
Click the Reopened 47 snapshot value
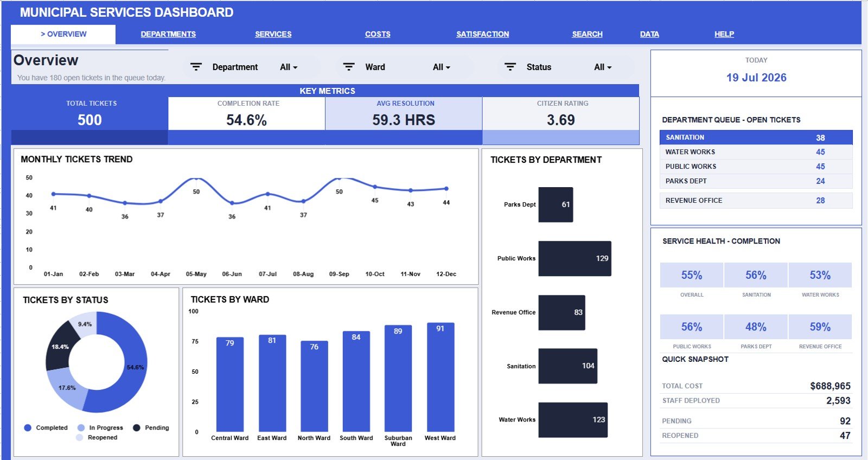pos(845,436)
